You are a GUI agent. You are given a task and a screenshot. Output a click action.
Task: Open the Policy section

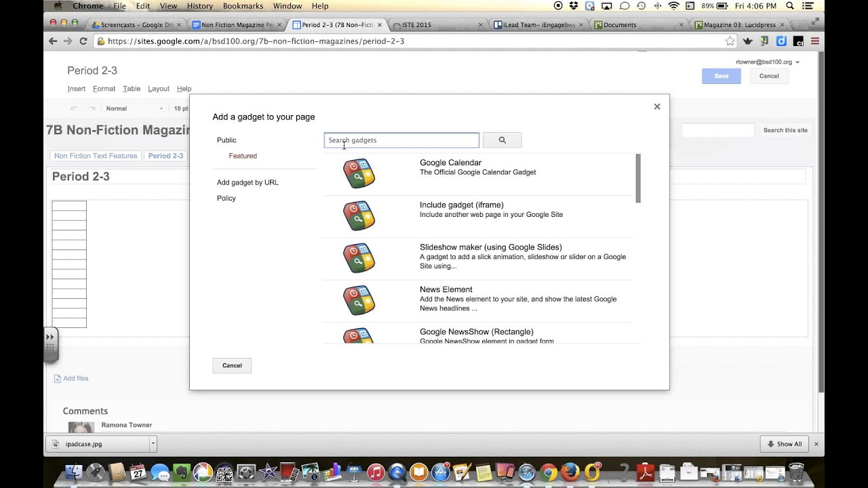(x=226, y=198)
